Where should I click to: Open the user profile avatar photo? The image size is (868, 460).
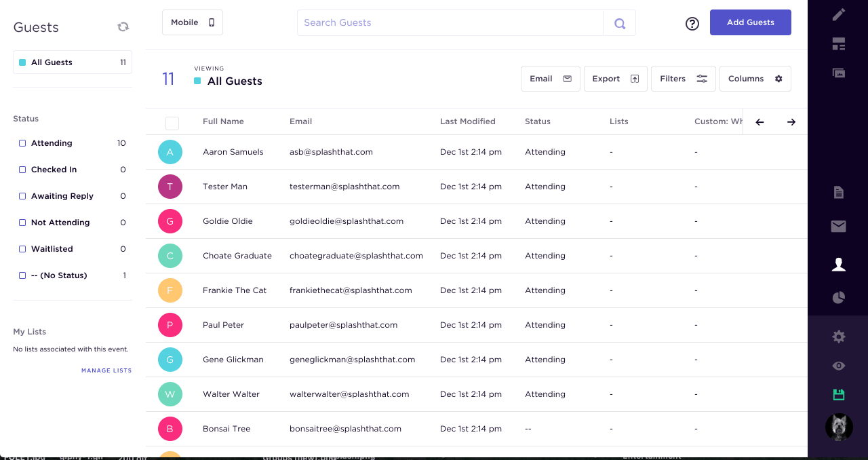click(839, 427)
